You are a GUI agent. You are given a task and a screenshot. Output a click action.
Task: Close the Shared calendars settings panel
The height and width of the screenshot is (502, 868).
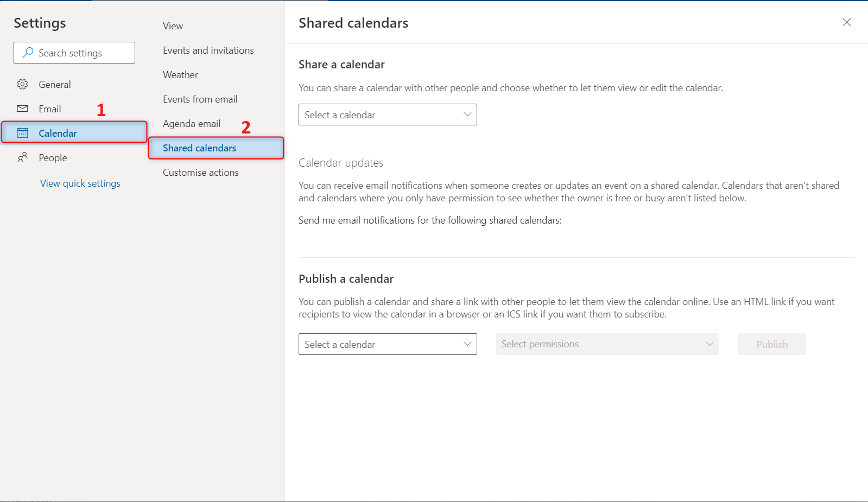coord(846,22)
